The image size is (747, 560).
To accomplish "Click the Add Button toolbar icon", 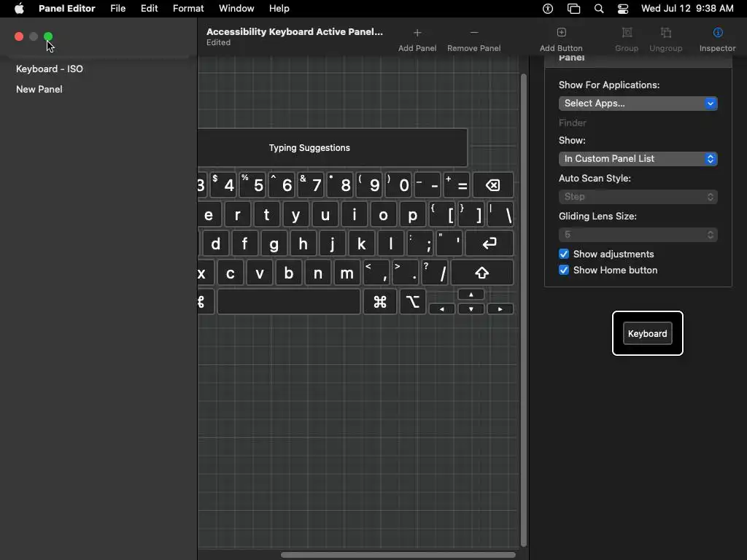I will coord(561,32).
